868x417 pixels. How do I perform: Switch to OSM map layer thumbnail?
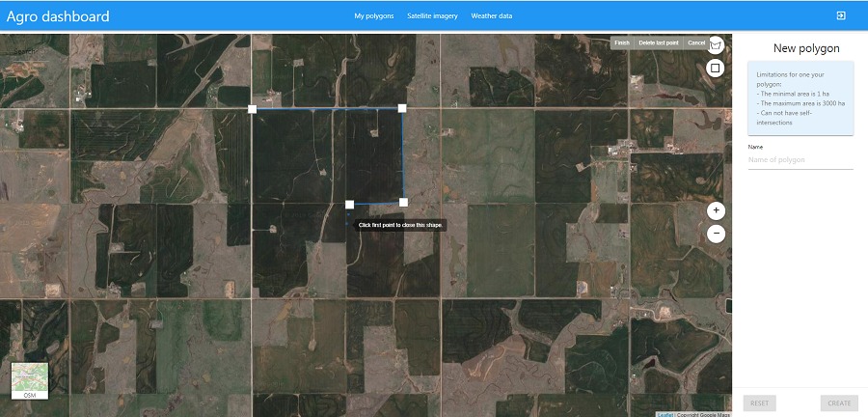click(30, 381)
